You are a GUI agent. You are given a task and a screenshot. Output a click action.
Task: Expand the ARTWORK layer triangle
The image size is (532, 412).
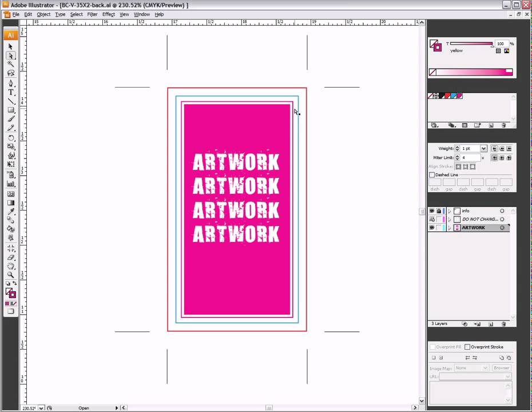450,228
